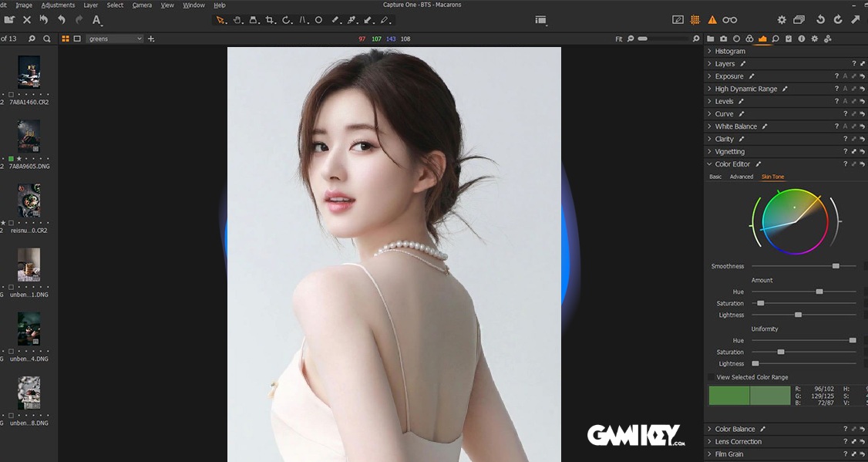Select the Draw Mask brush tool
868x462 pixels.
(x=335, y=20)
